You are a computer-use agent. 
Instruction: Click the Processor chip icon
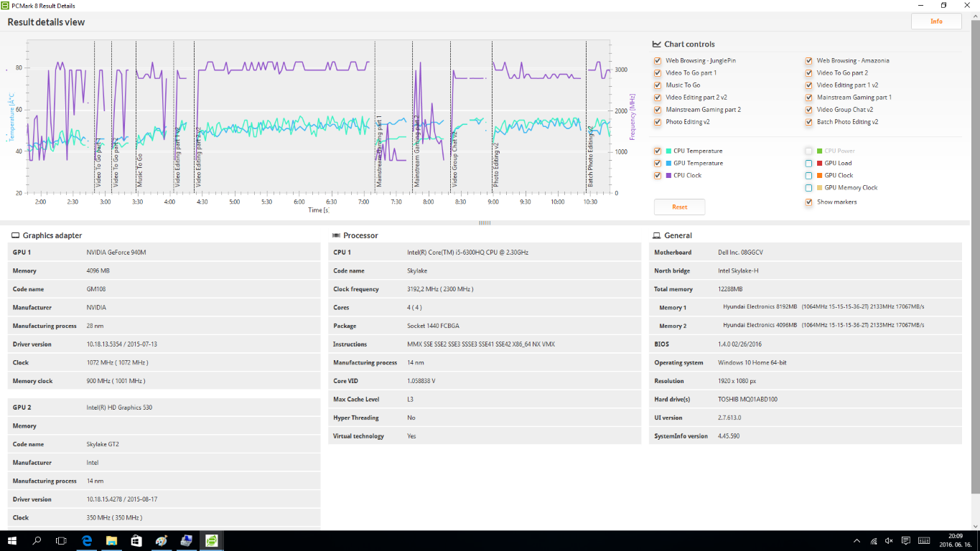336,235
